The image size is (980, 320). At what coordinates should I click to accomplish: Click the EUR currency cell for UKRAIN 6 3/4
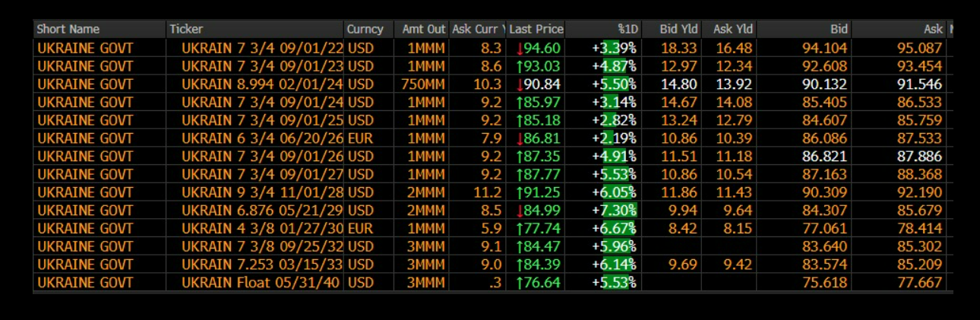[360, 138]
